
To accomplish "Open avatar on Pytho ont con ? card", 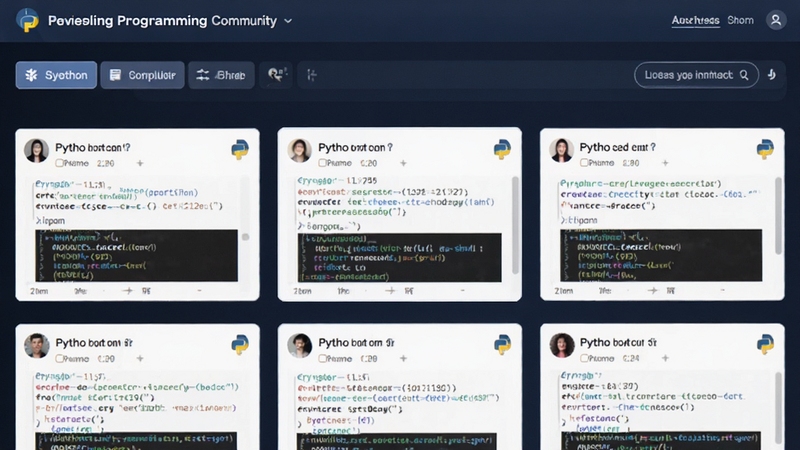I will pyautogui.click(x=299, y=151).
